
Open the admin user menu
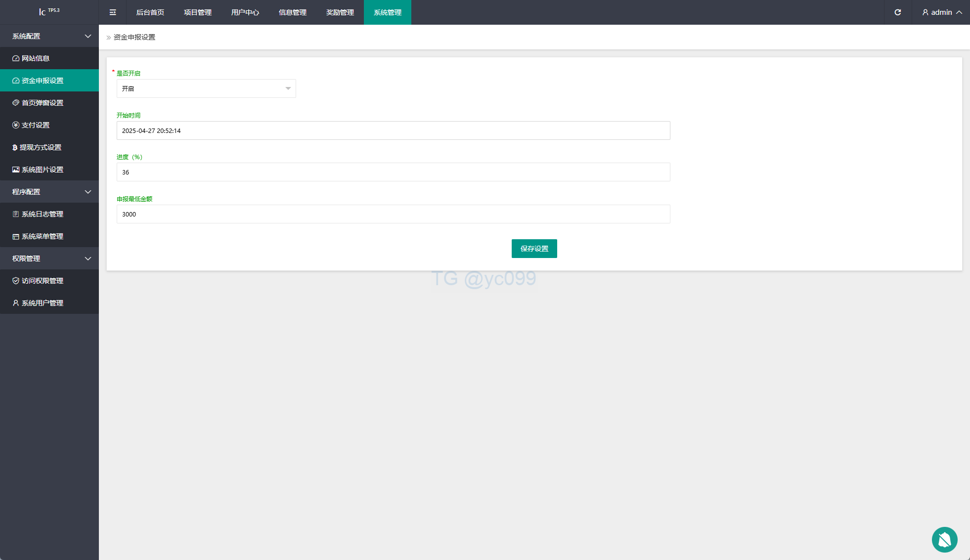click(942, 12)
